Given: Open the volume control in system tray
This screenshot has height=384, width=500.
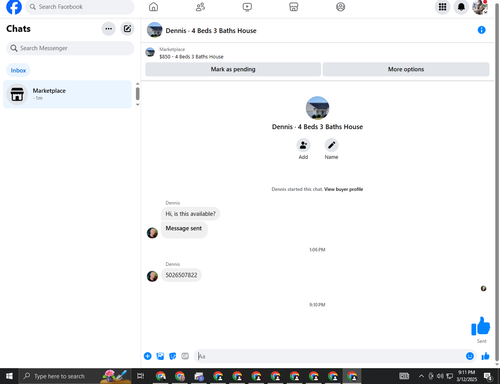Looking at the screenshot, I should [x=440, y=376].
